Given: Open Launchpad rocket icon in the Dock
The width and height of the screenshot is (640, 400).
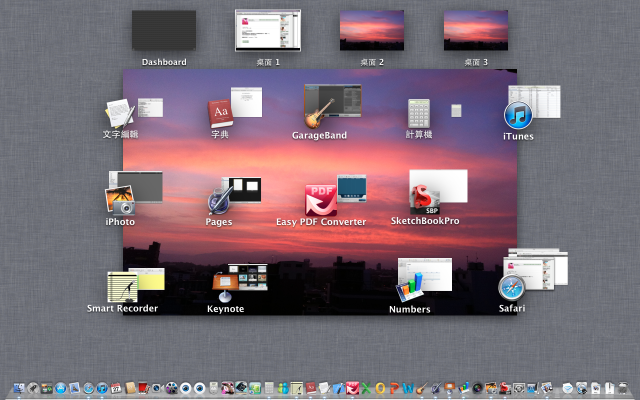Looking at the screenshot, I should pos(33,388).
